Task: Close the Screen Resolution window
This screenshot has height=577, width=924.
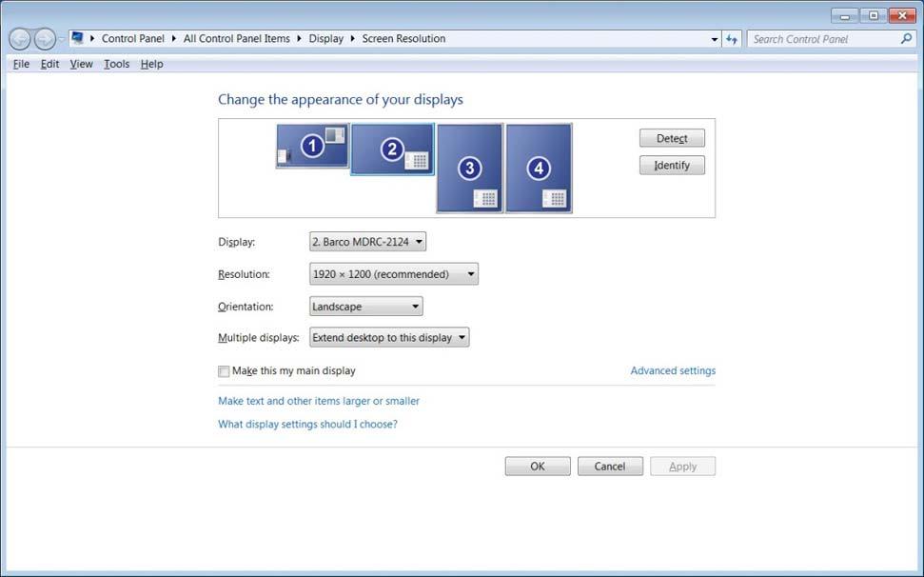Action: point(902,16)
